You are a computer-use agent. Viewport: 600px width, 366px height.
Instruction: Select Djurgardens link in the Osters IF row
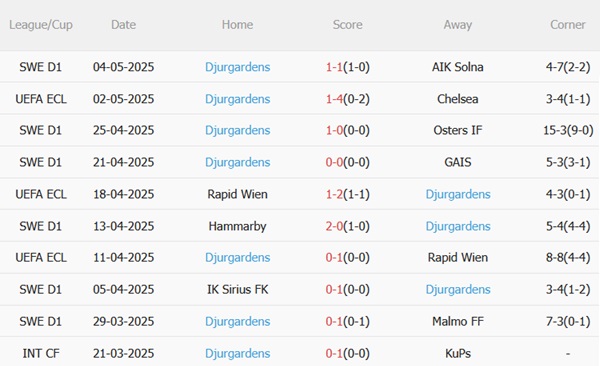click(x=238, y=130)
